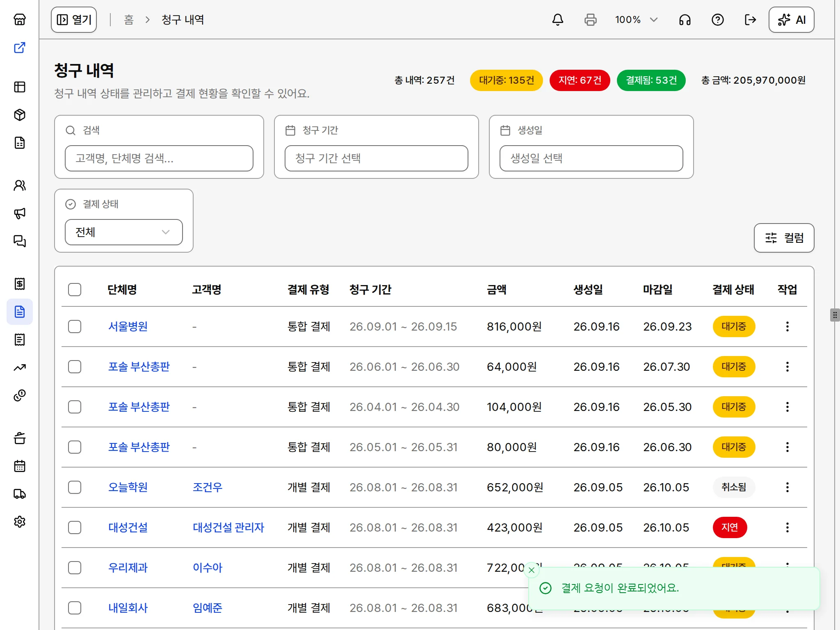Click the notification bell icon
Screen dimensions: 840x630
558,20
